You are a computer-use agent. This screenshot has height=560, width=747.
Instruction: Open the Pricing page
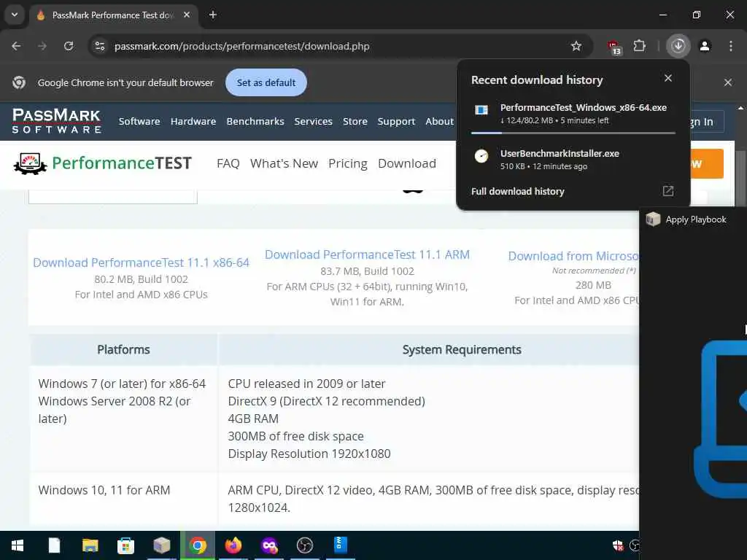pyautogui.click(x=348, y=163)
